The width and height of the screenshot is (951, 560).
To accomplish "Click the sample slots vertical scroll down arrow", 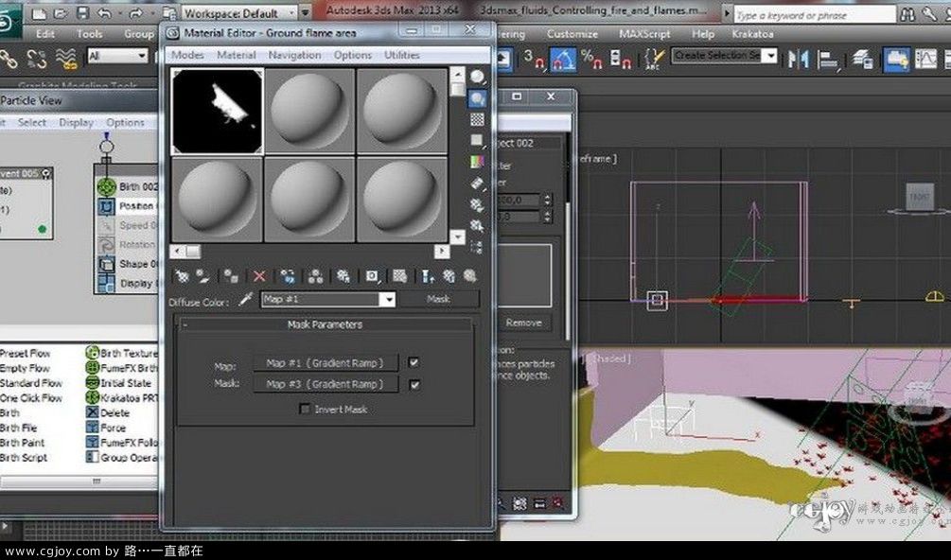I will click(x=458, y=237).
